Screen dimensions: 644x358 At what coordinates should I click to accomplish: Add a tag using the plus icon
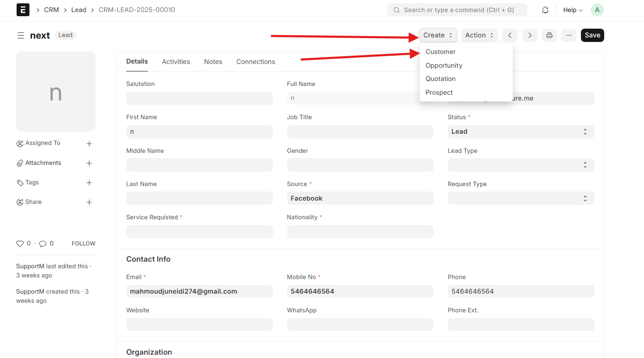coord(89,183)
